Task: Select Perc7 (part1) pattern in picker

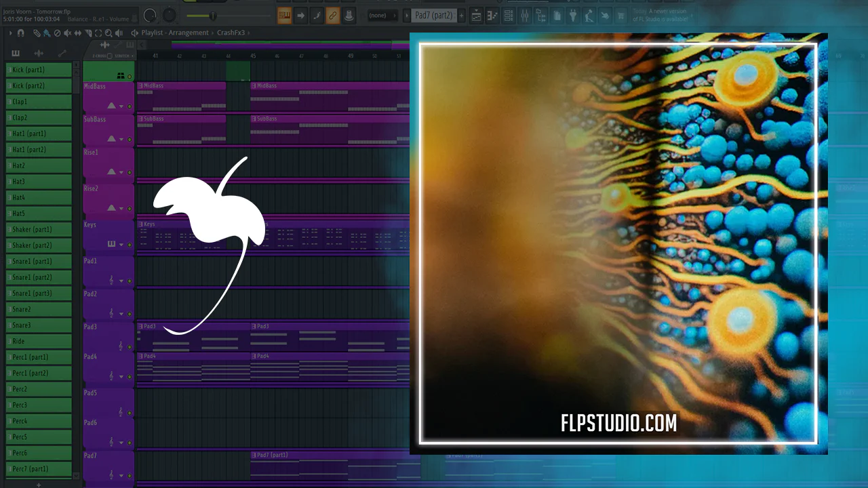Action: pos(39,468)
